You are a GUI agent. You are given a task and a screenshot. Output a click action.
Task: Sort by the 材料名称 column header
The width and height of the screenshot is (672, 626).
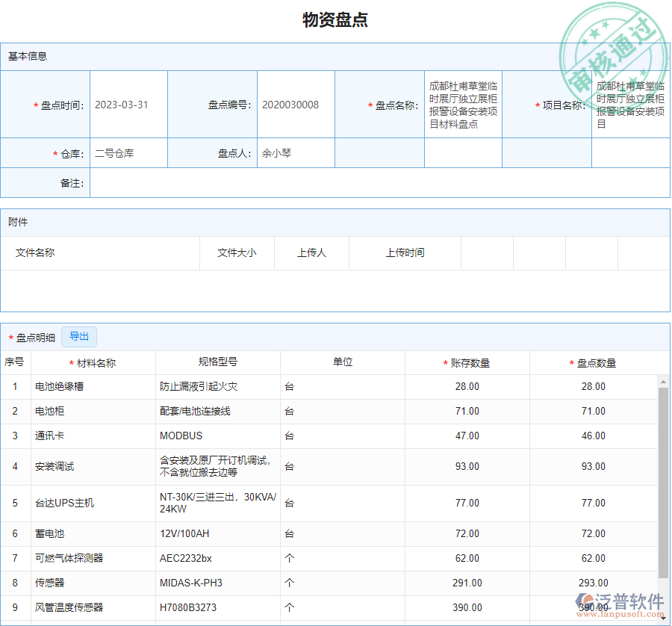96,363
